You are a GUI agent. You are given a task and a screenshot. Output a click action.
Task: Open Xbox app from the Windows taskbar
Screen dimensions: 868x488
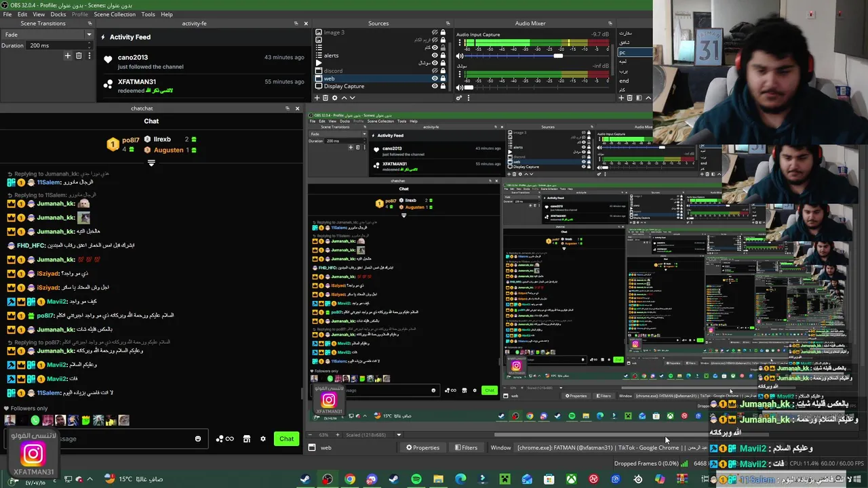coord(572,479)
